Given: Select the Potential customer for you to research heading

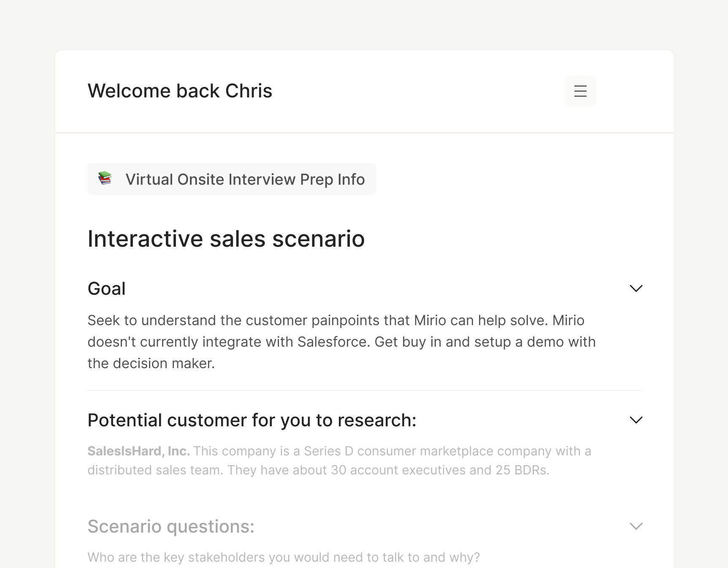Looking at the screenshot, I should 252,420.
